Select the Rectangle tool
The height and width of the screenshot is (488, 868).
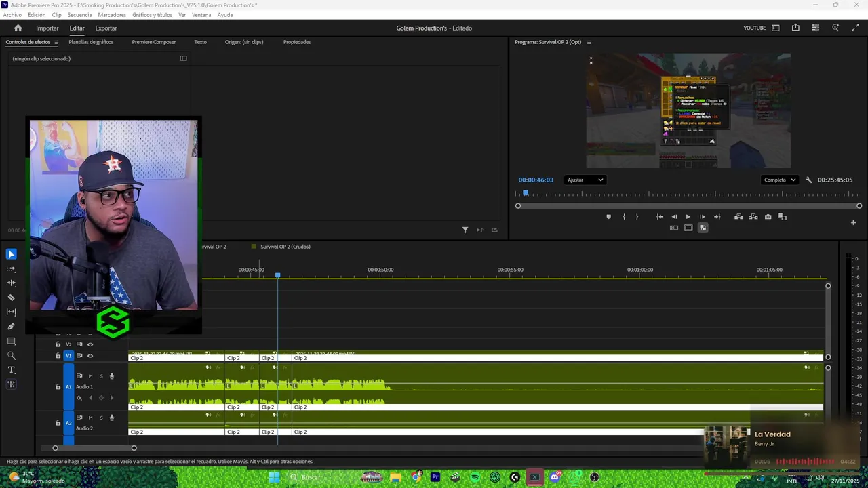point(11,341)
